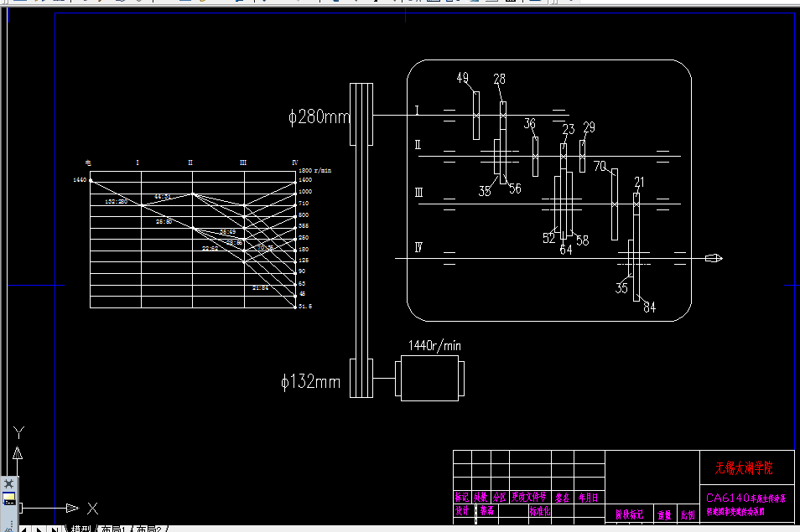Select the 21:84 ratio label in chart
Screen dimensions: 800x532
[260, 288]
